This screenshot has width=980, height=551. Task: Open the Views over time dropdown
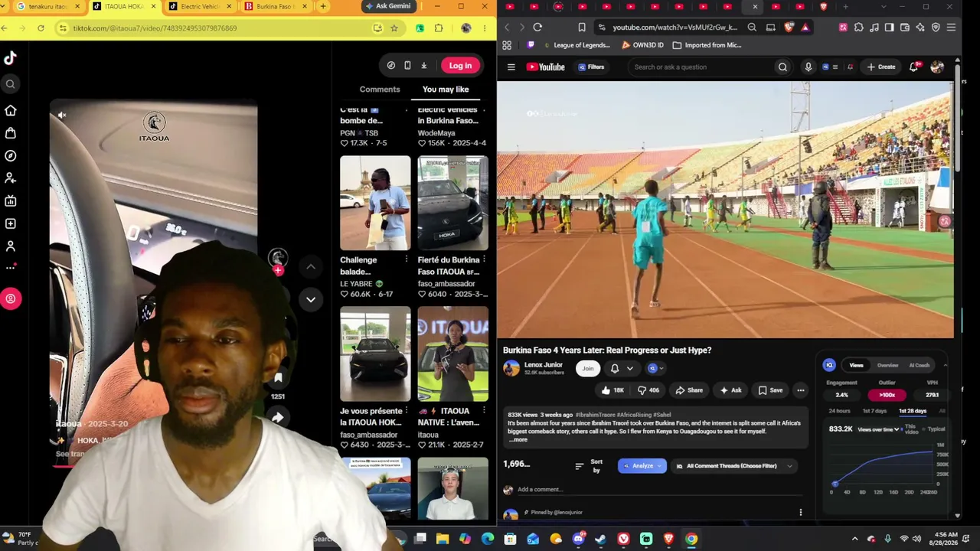coord(878,430)
